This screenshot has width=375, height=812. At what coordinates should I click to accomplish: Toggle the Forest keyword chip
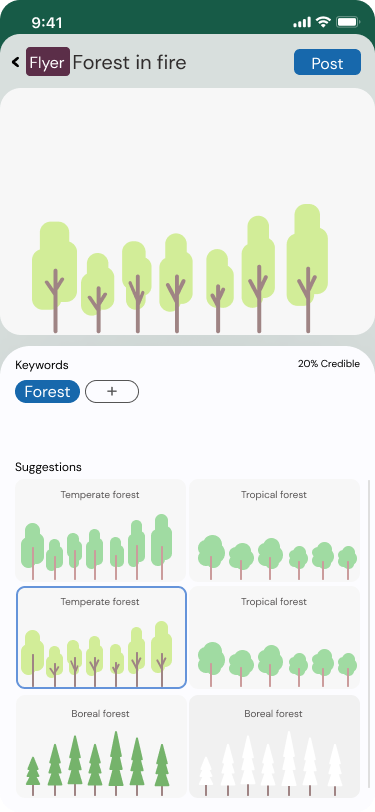[x=47, y=392]
